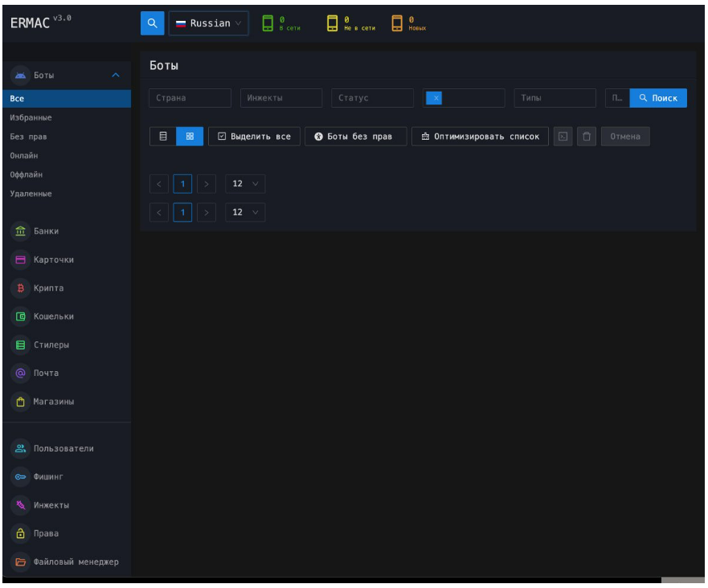Select Без прав in the bots submenu
The height and width of the screenshot is (588, 708).
tap(28, 137)
